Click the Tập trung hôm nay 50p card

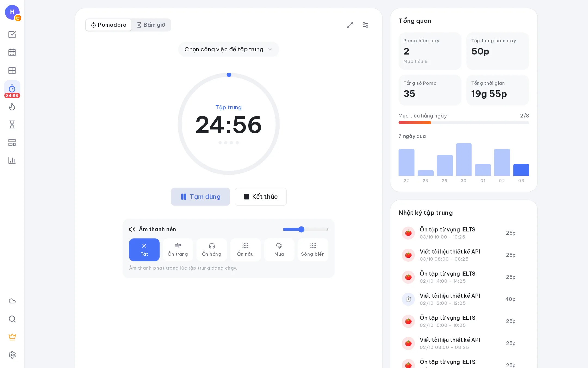[x=498, y=51]
